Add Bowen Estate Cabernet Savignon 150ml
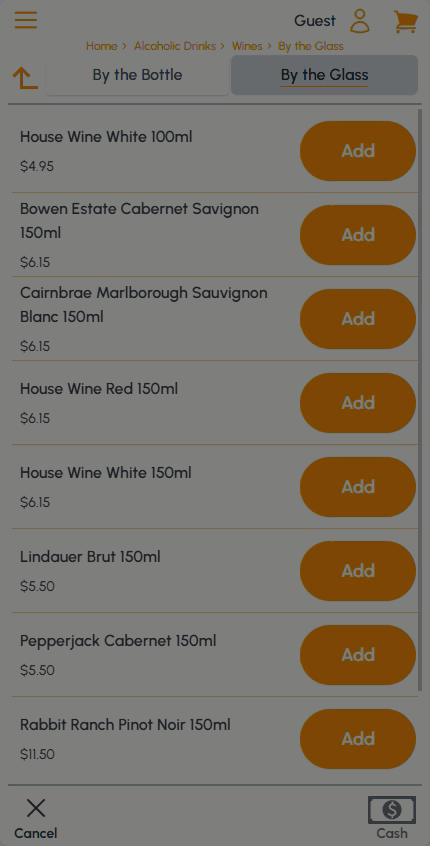This screenshot has width=430, height=846. (x=358, y=235)
